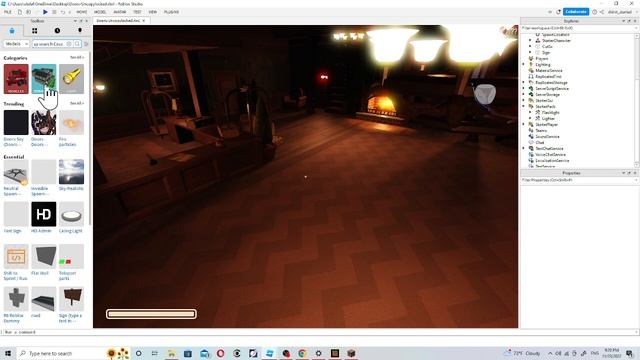Switch to the VIEW ribbon tab
This screenshot has height=360, width=640.
point(153,12)
